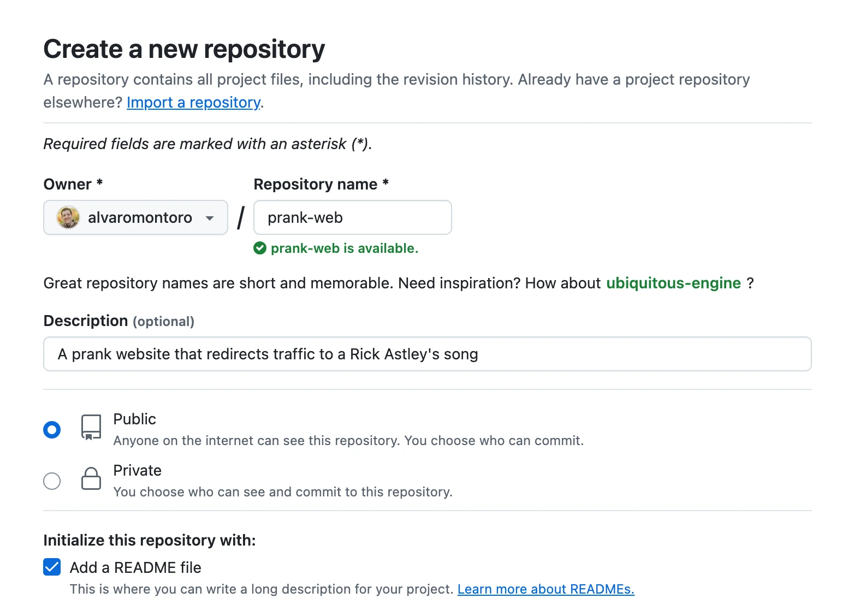Open the Owner dropdown showing alvaromontoro
The height and width of the screenshot is (616, 854).
click(135, 217)
